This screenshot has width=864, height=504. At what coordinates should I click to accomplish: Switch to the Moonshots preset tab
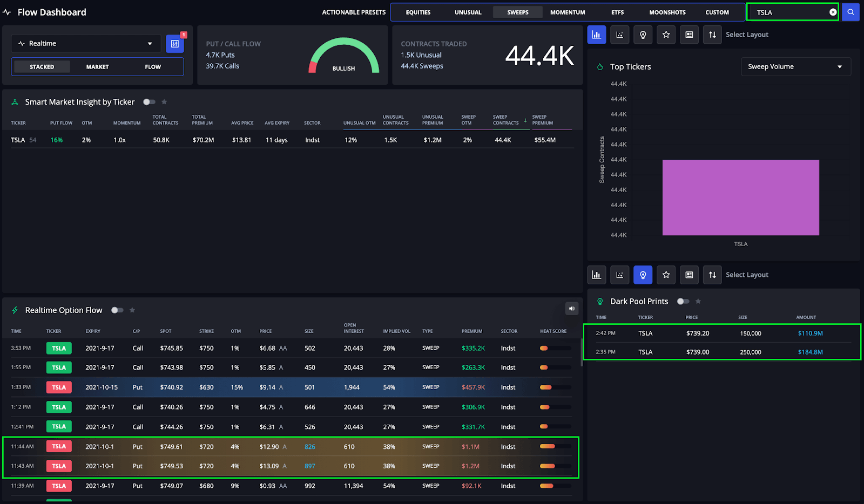(667, 12)
